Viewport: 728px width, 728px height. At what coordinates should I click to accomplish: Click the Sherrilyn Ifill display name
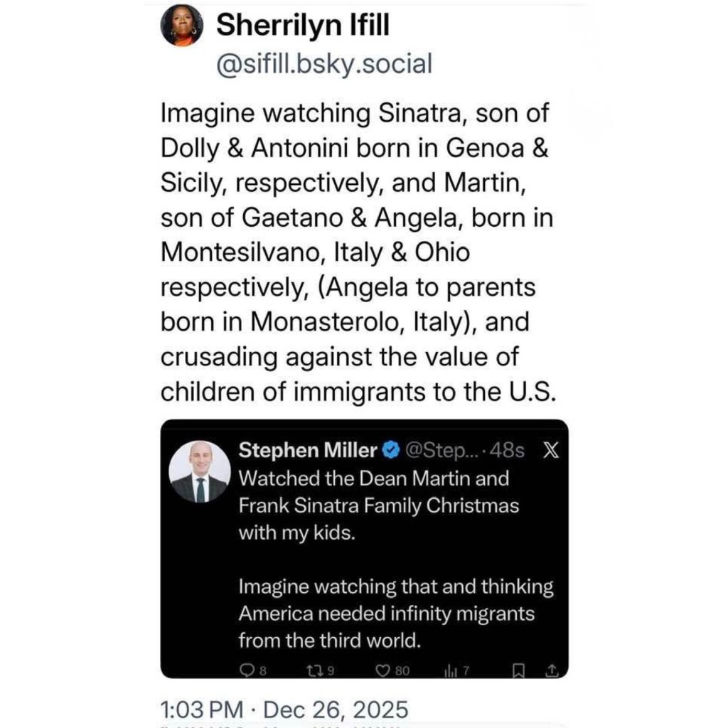click(x=302, y=26)
